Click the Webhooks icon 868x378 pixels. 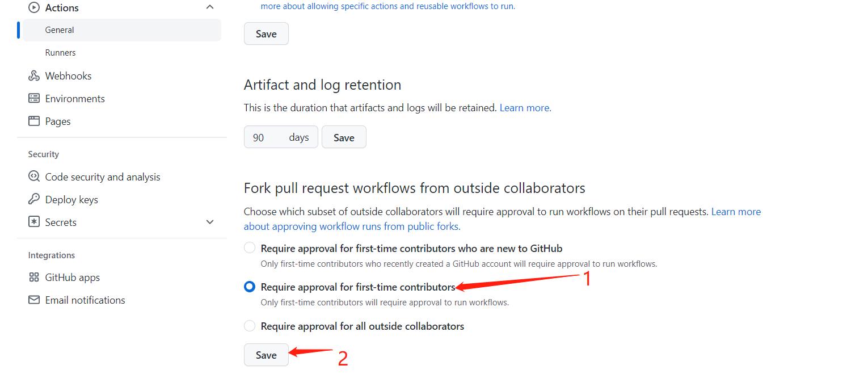click(x=34, y=76)
